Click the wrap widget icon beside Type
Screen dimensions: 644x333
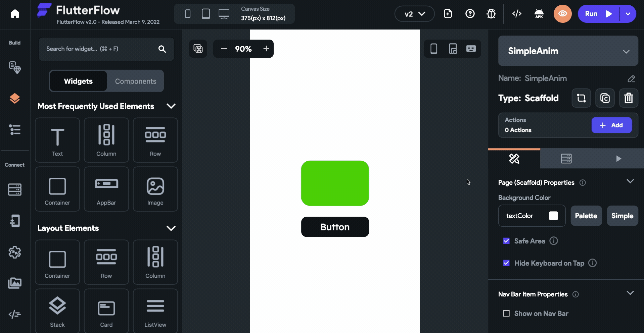581,98
